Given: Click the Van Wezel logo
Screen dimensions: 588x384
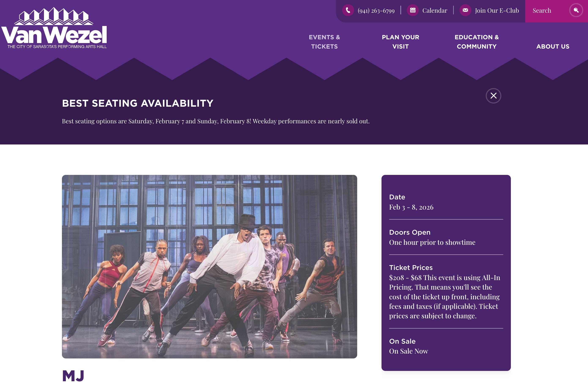Looking at the screenshot, I should (54, 28).
